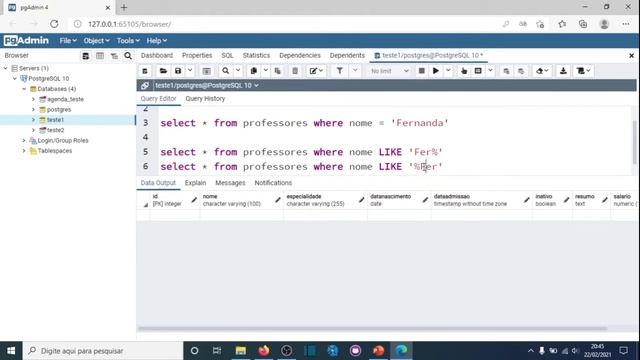The image size is (640, 360).
Task: Collapse the PostgreSQL 10 server node
Action: tap(15, 78)
